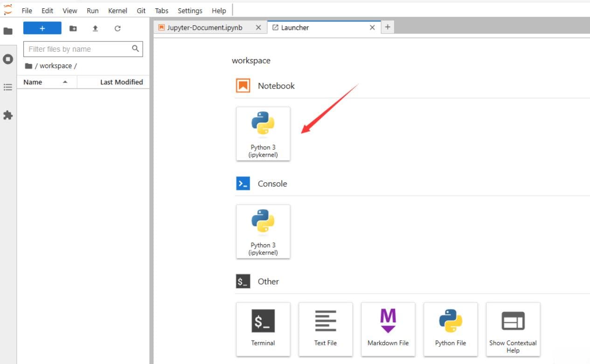Open the Kernel menu

118,11
